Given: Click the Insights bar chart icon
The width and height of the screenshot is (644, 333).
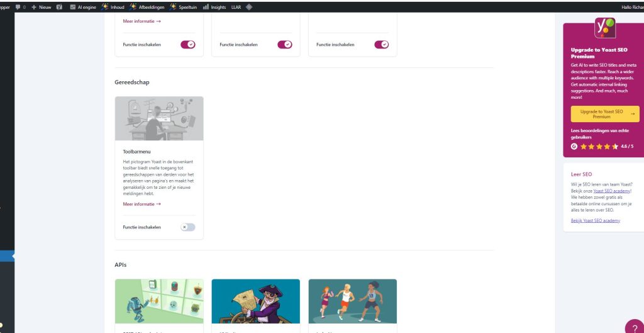Looking at the screenshot, I should point(206,7).
